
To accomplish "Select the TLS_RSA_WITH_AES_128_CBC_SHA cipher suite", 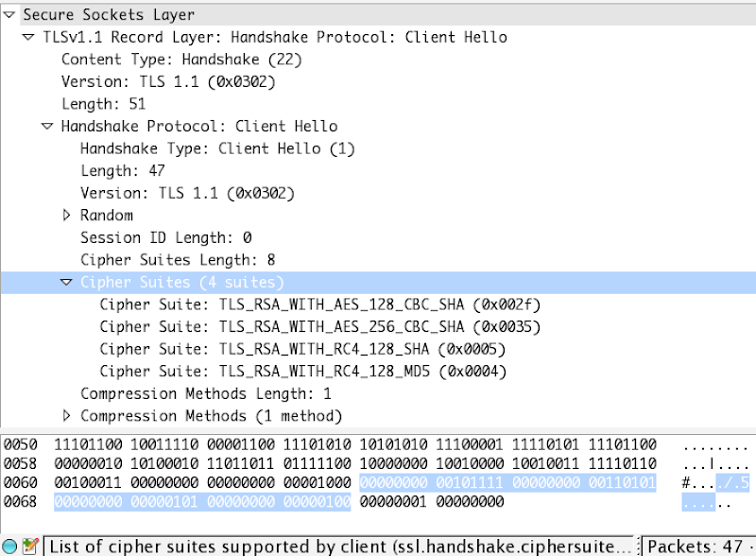I will pos(320,304).
